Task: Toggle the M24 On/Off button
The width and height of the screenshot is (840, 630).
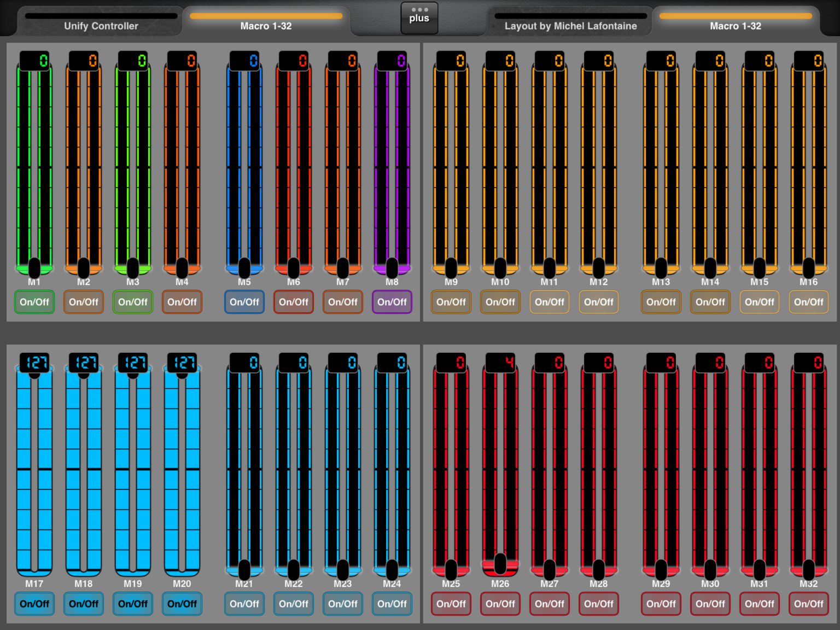Action: pos(392,604)
